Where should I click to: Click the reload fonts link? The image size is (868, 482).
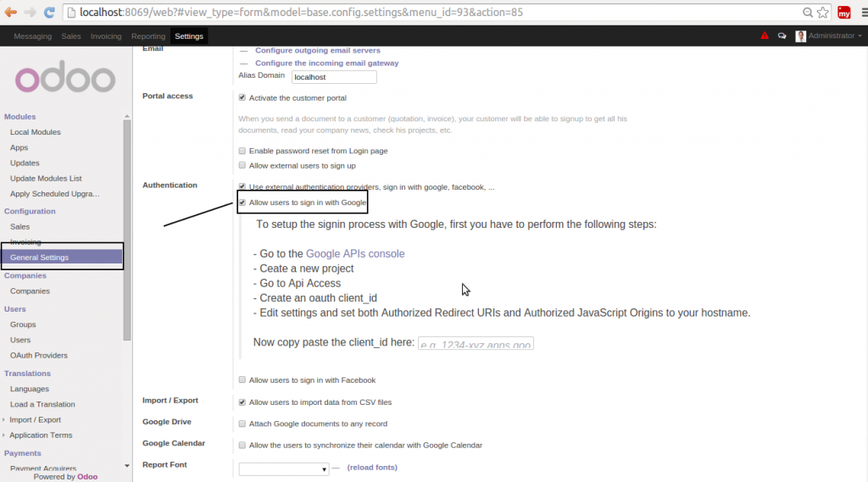pos(372,468)
